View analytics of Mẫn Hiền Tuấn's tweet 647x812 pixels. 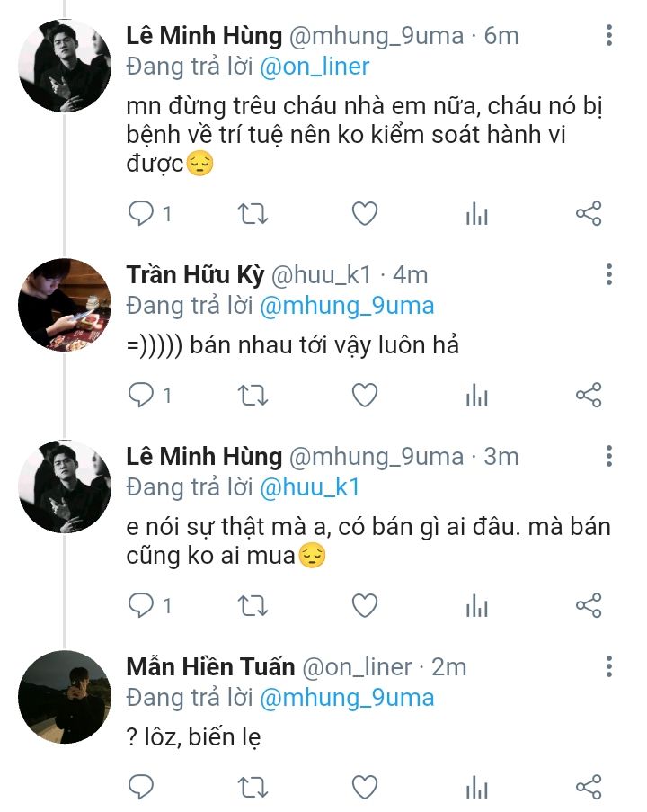476,787
